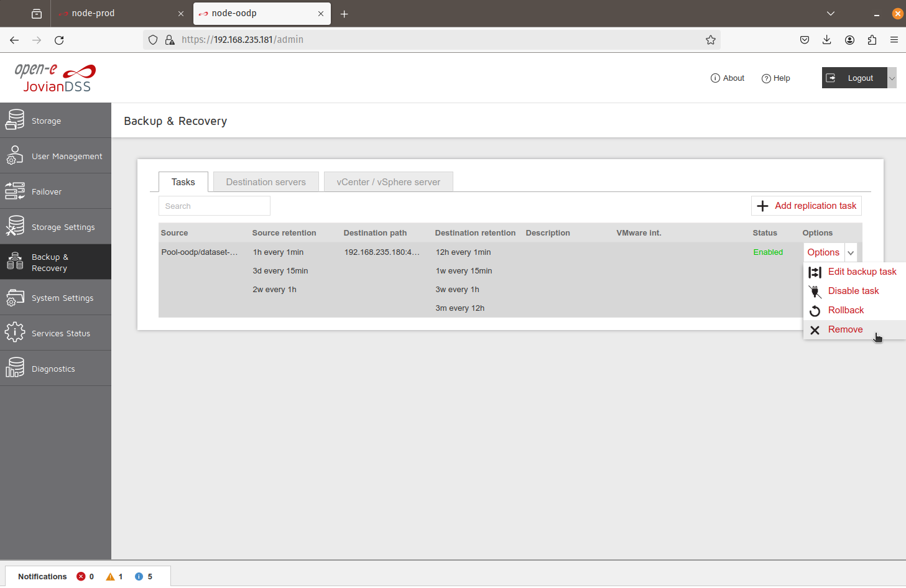906x588 pixels.
Task: Click the Open-E JovianDSS logo
Action: [x=55, y=78]
